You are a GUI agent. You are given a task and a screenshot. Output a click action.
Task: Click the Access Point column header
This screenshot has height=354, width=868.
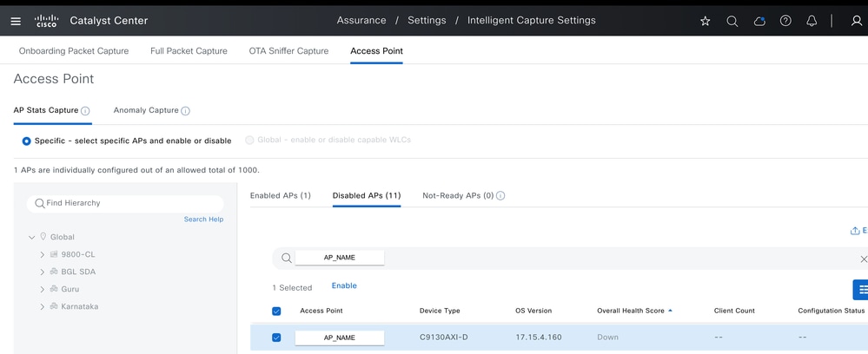(x=321, y=311)
